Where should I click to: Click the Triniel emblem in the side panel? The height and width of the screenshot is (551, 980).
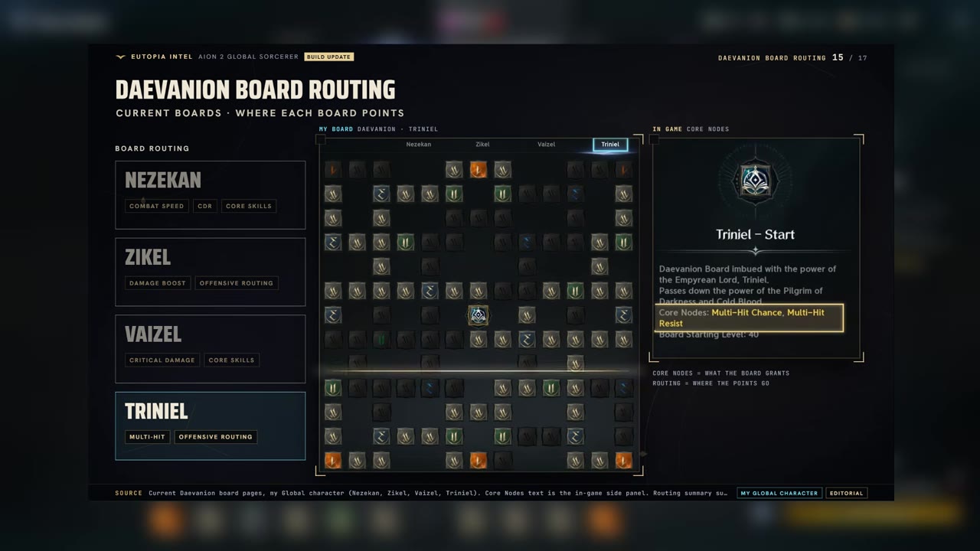click(x=756, y=181)
